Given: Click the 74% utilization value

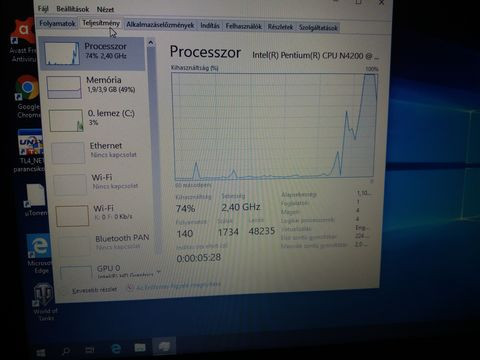Looking at the screenshot, I should [185, 209].
